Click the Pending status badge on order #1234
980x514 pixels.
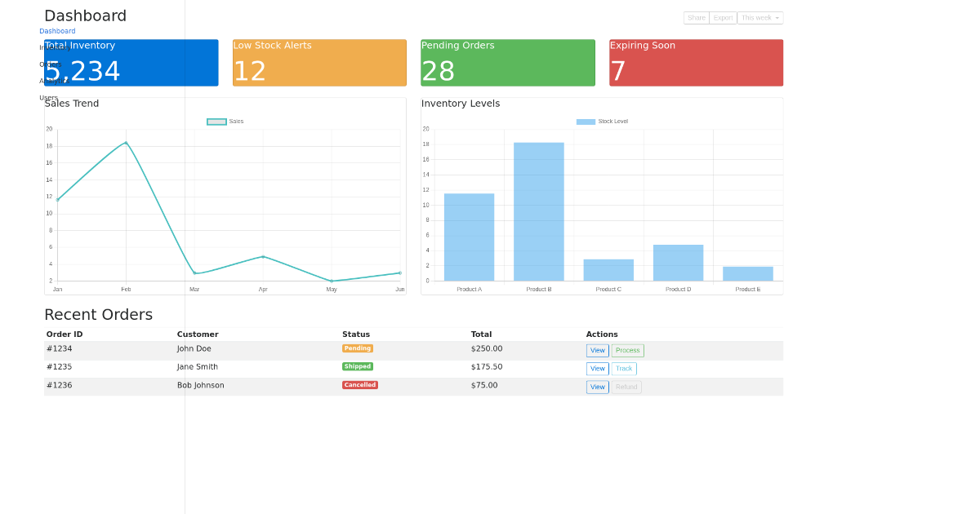(x=357, y=348)
